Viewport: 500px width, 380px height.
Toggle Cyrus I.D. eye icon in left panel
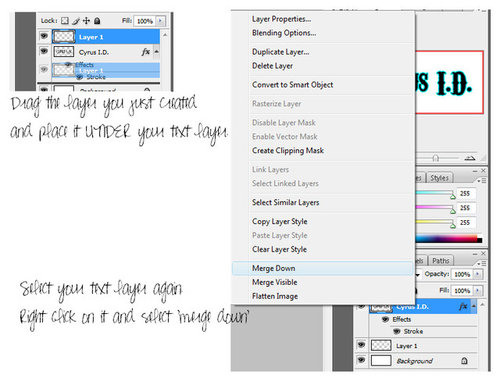[x=44, y=51]
